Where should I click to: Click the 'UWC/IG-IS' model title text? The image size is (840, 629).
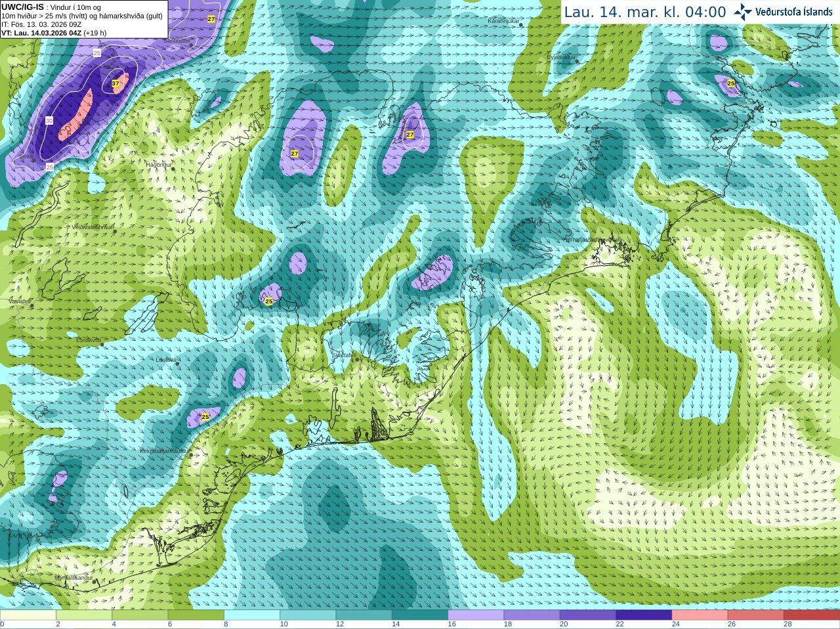(x=22, y=7)
